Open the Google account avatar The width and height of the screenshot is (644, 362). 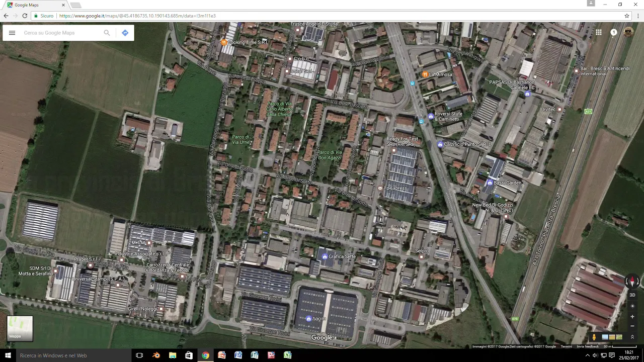point(628,32)
